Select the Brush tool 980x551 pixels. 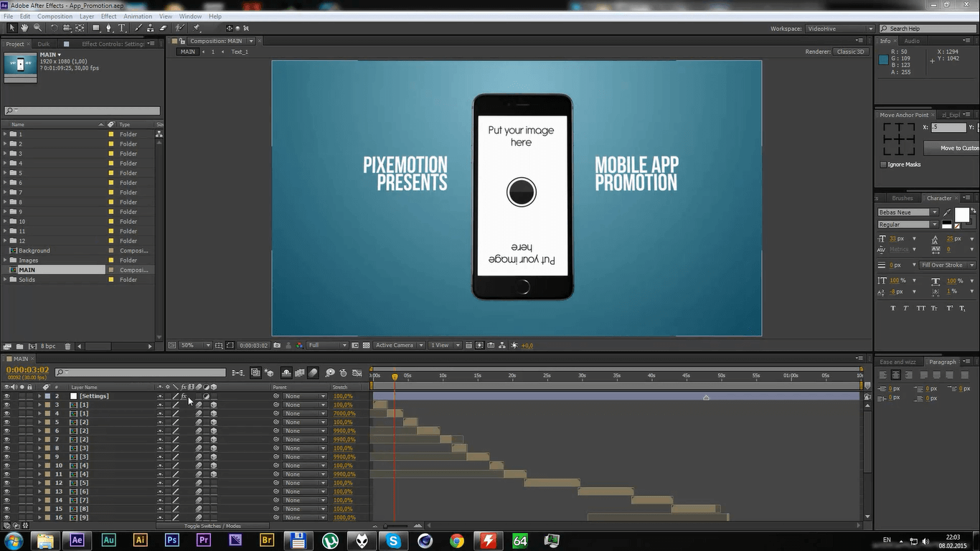pyautogui.click(x=138, y=28)
